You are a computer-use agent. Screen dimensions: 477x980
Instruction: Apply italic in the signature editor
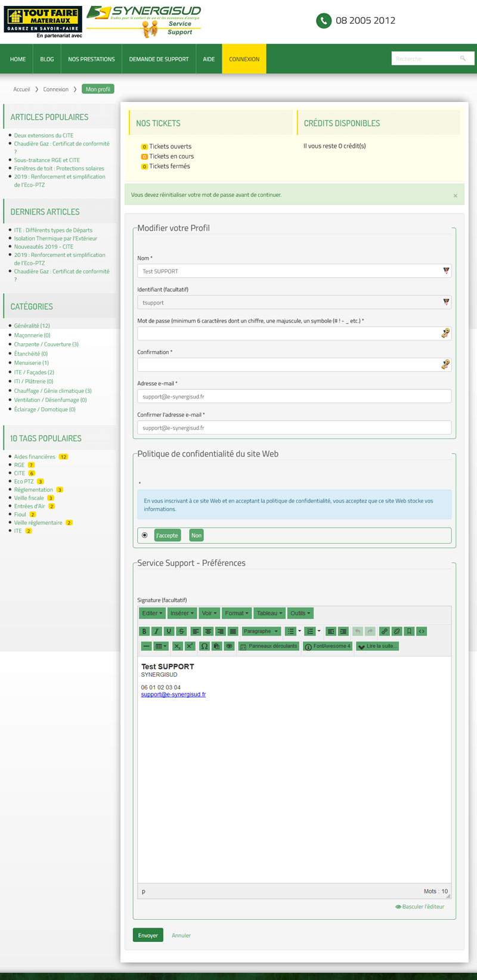tap(157, 631)
